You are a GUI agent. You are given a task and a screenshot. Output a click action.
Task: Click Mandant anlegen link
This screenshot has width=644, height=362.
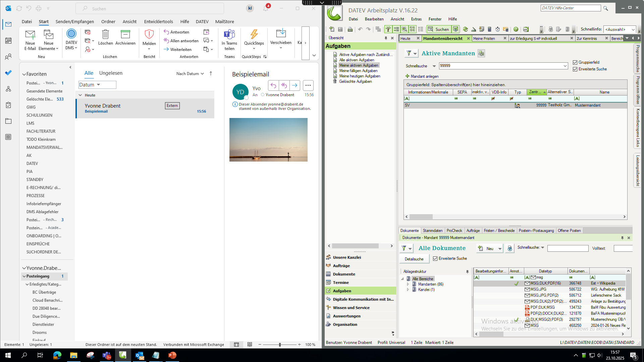click(424, 76)
